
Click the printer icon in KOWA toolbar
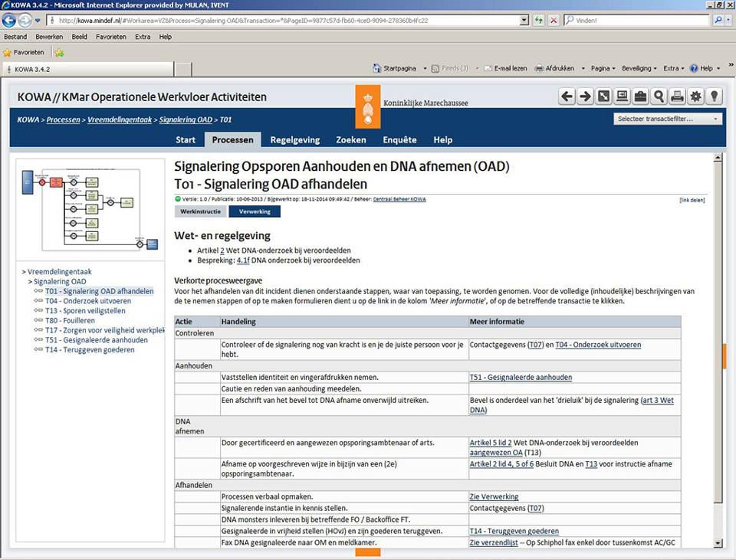tap(677, 97)
